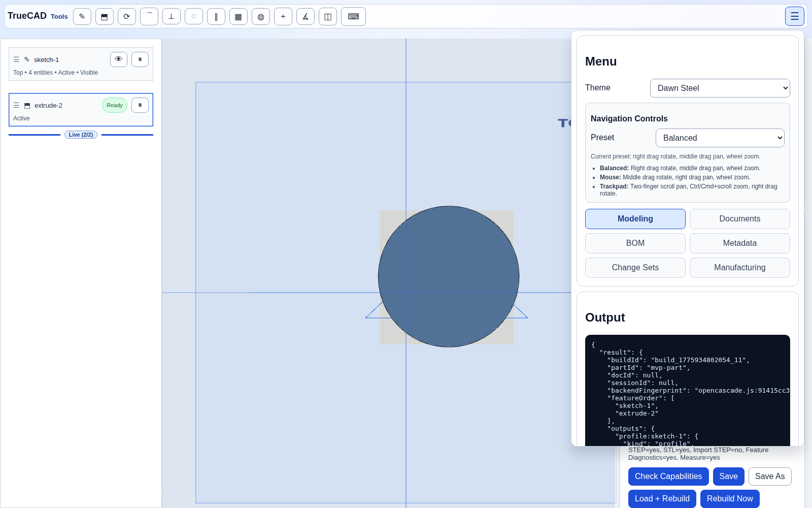Close the hamburger menu panel button
Image resolution: width=812 pixels, height=508 pixels.
(x=794, y=16)
